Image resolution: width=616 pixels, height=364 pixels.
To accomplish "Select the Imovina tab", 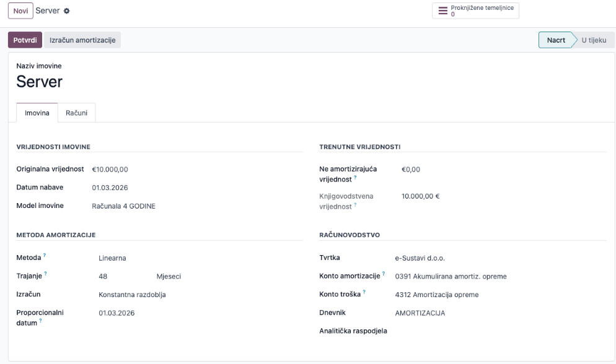I will [37, 113].
